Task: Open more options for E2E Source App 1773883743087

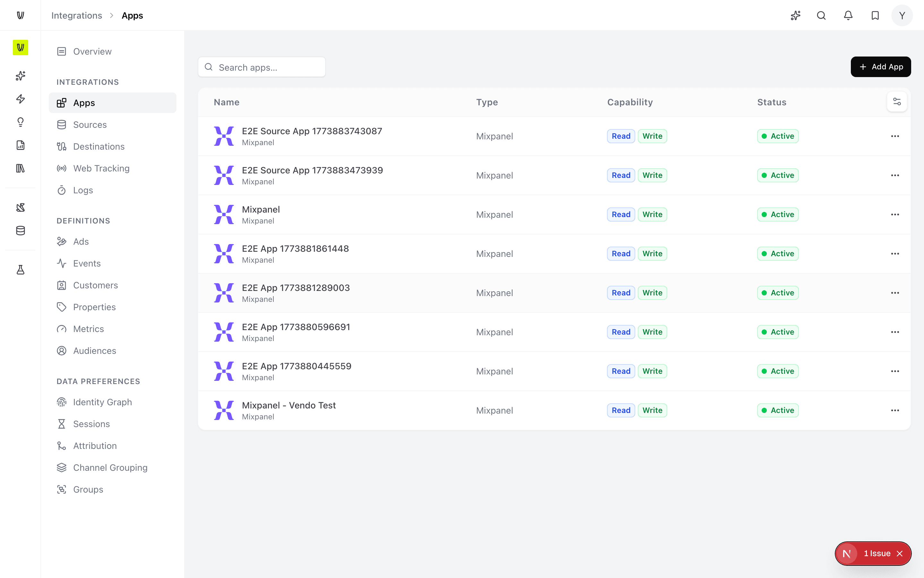Action: [895, 136]
